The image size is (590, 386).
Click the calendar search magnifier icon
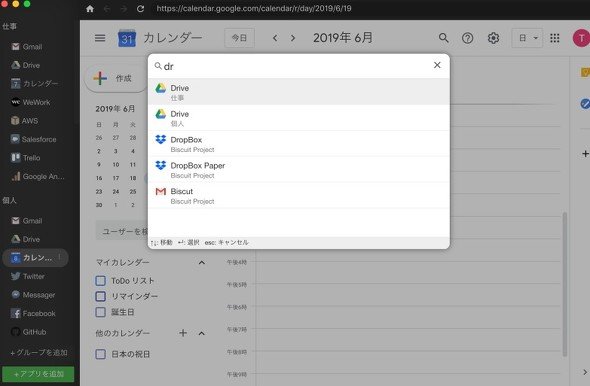click(x=444, y=38)
